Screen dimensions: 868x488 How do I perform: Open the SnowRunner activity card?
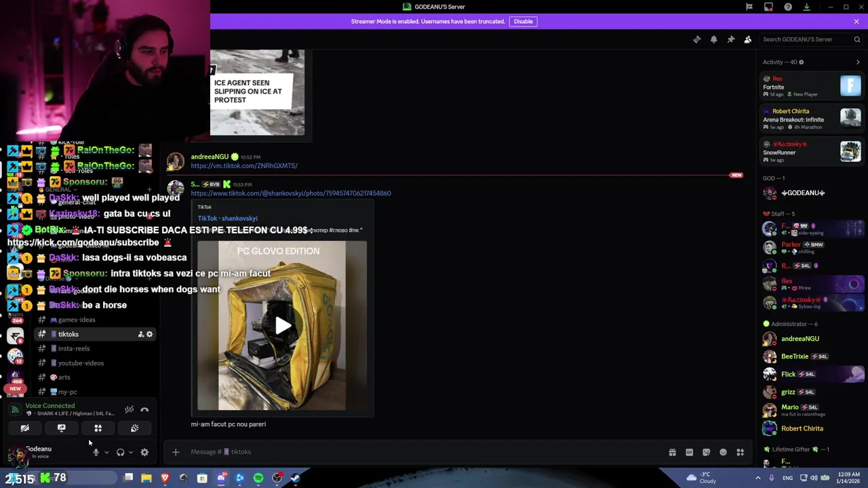812,152
